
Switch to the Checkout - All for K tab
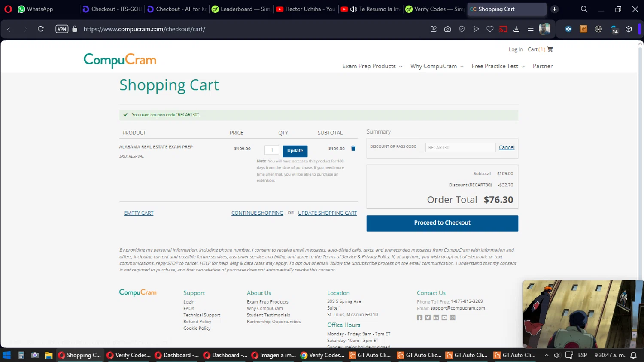[x=176, y=9]
